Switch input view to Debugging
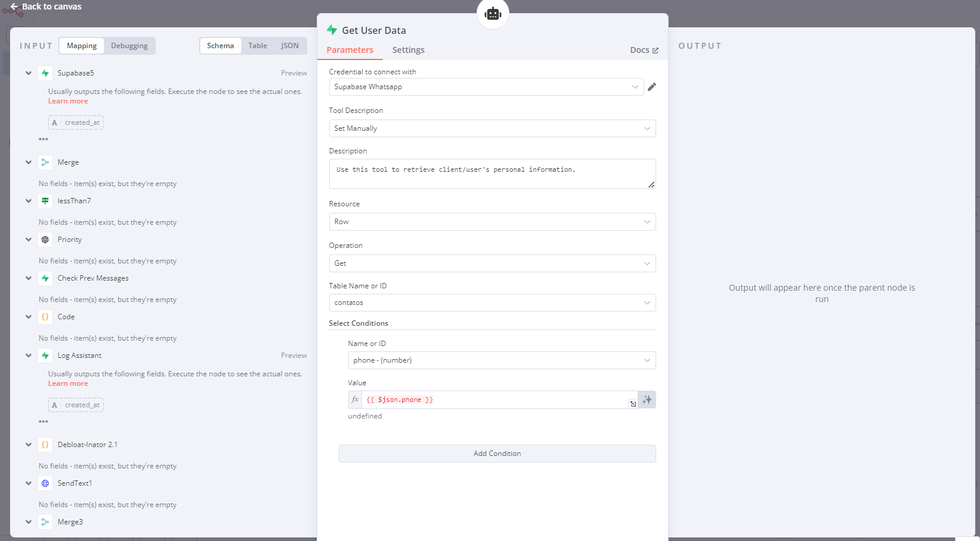Image resolution: width=980 pixels, height=541 pixels. pyautogui.click(x=129, y=46)
